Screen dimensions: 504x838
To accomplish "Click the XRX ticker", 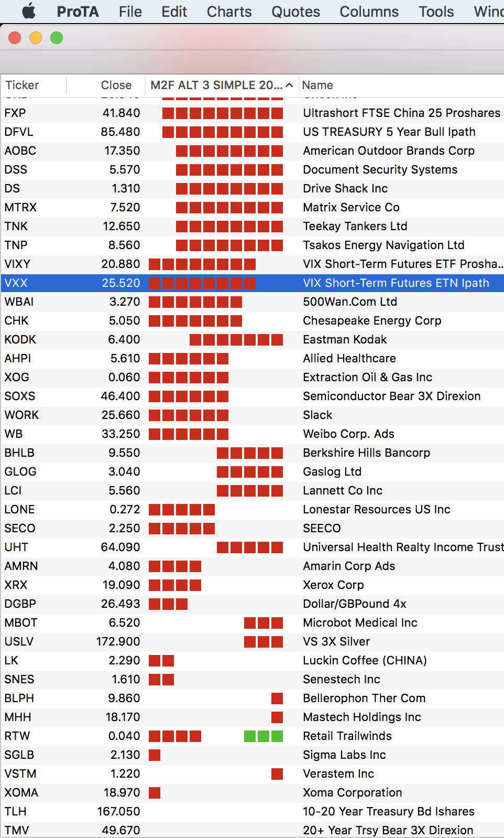I will [16, 585].
